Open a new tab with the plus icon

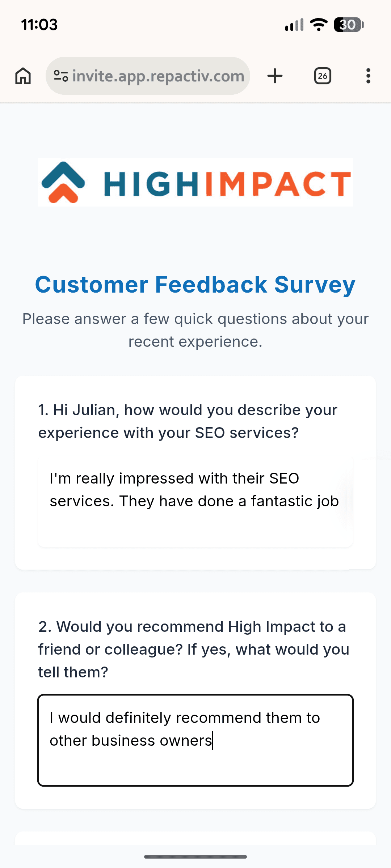click(x=275, y=76)
